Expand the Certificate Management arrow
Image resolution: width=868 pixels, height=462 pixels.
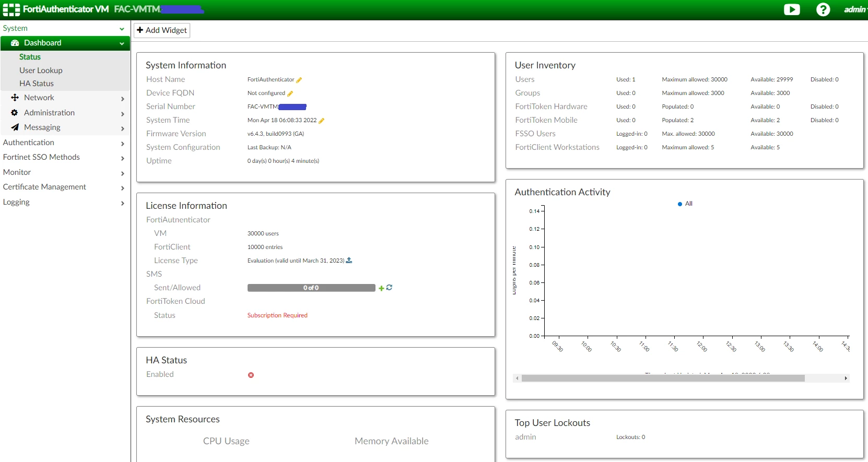click(x=123, y=187)
